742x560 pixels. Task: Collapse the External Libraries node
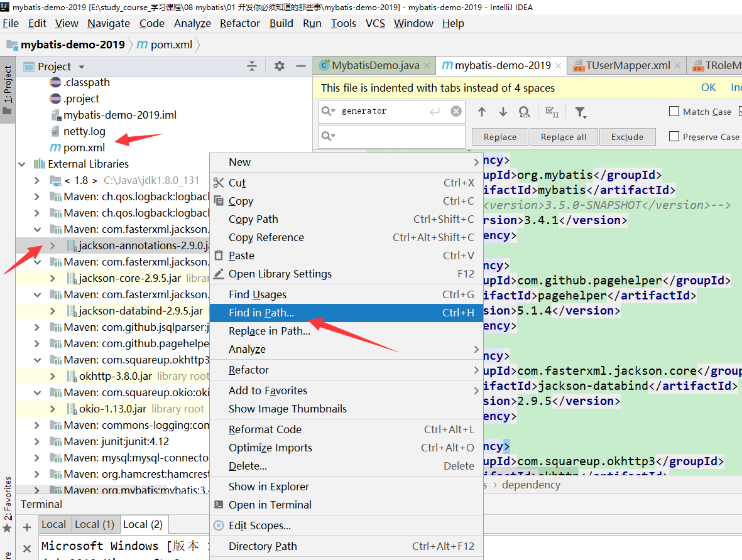pyautogui.click(x=22, y=164)
